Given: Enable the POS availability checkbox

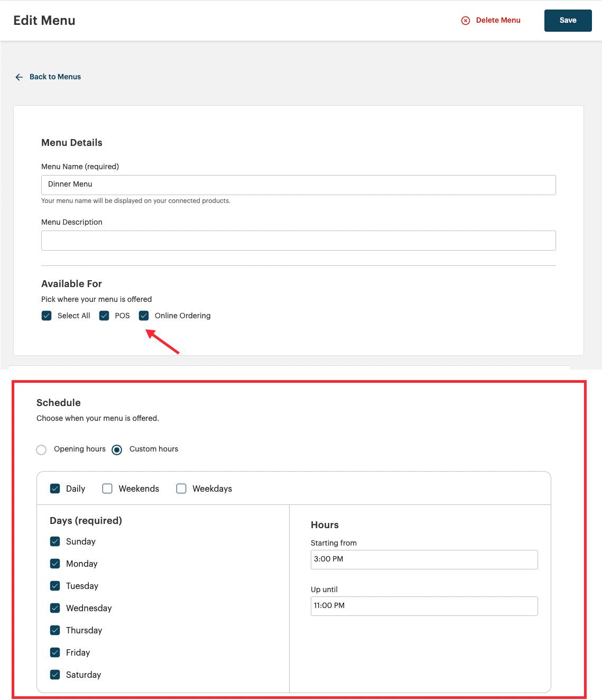Looking at the screenshot, I should [x=104, y=315].
